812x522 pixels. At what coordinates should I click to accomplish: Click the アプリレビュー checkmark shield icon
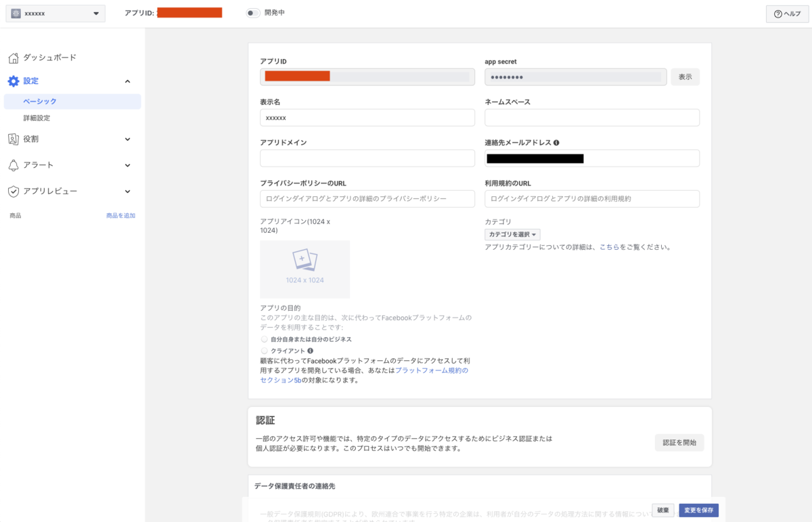click(x=15, y=191)
